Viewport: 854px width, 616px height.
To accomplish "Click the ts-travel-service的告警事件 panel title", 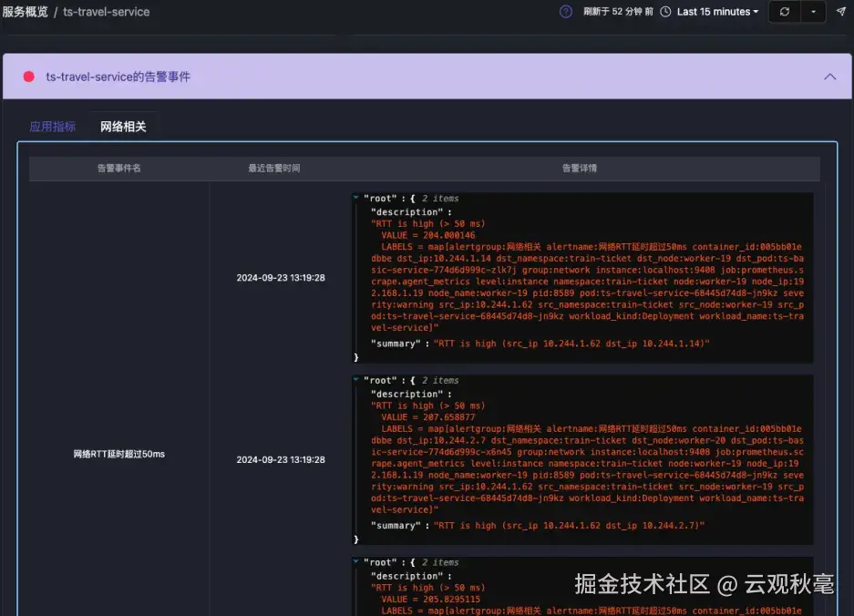I will tap(118, 77).
